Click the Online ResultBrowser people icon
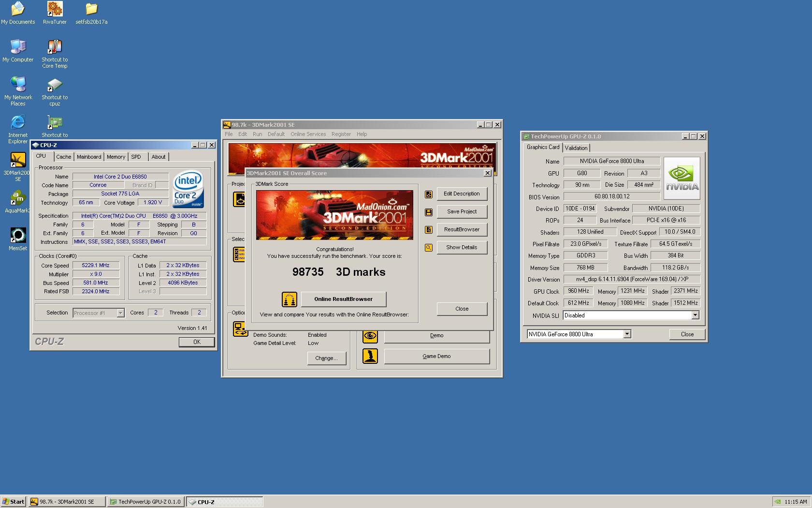 tap(290, 299)
